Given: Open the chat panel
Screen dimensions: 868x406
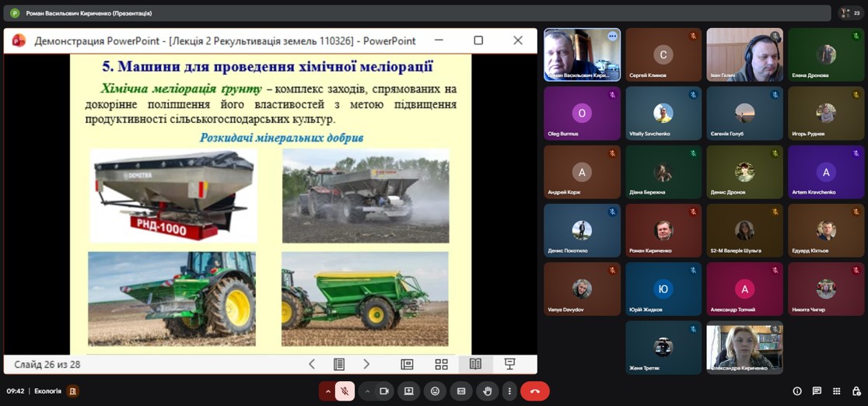Looking at the screenshot, I should pos(817,391).
